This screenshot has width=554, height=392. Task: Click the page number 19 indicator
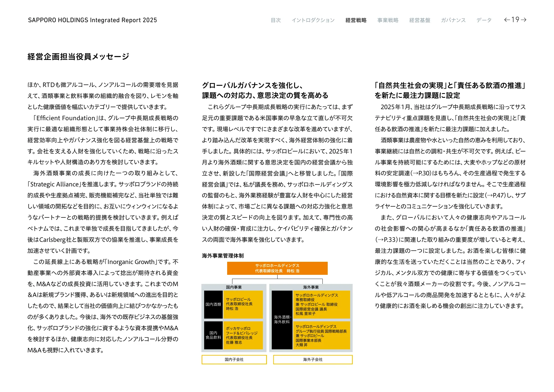click(515, 20)
